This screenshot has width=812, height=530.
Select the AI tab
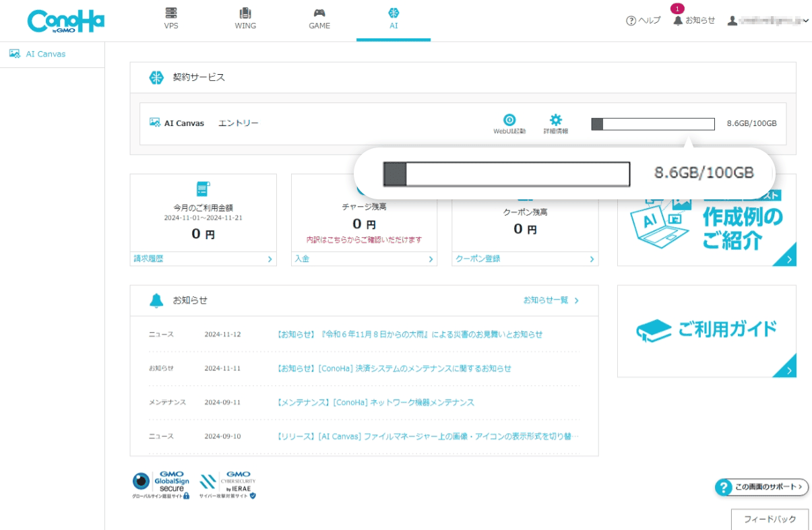(x=394, y=19)
